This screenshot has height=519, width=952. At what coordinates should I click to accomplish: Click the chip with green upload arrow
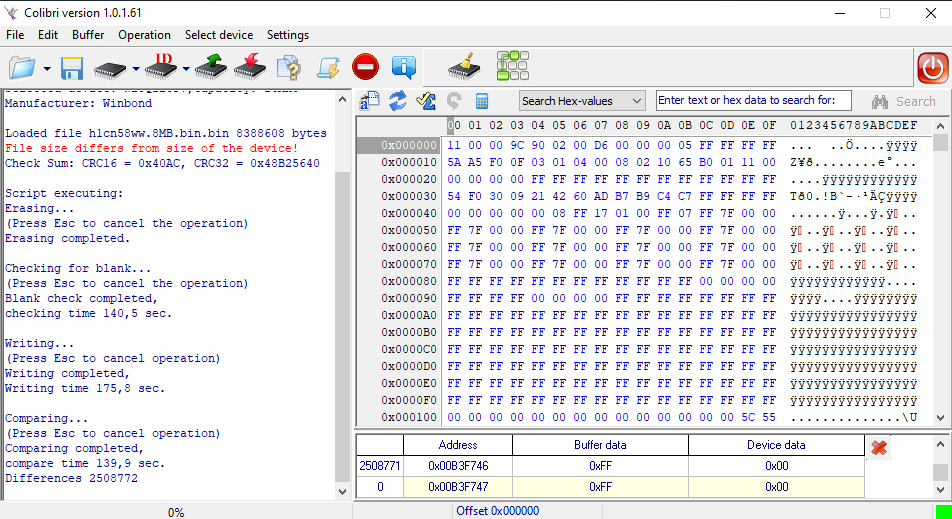pyautogui.click(x=211, y=68)
